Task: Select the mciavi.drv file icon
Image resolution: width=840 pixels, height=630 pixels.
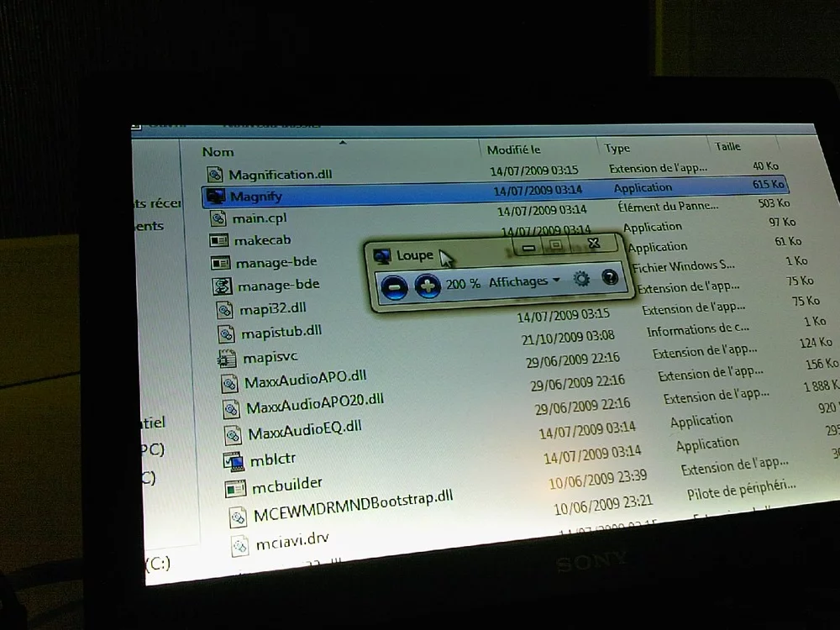Action: (240, 545)
